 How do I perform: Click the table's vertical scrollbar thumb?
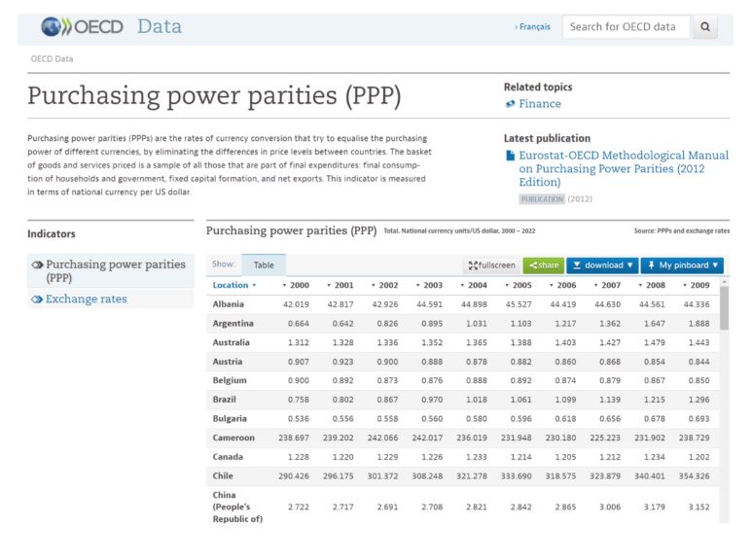pyautogui.click(x=724, y=308)
